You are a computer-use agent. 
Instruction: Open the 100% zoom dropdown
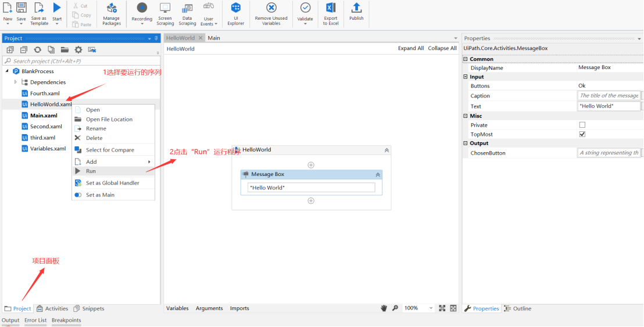point(431,308)
